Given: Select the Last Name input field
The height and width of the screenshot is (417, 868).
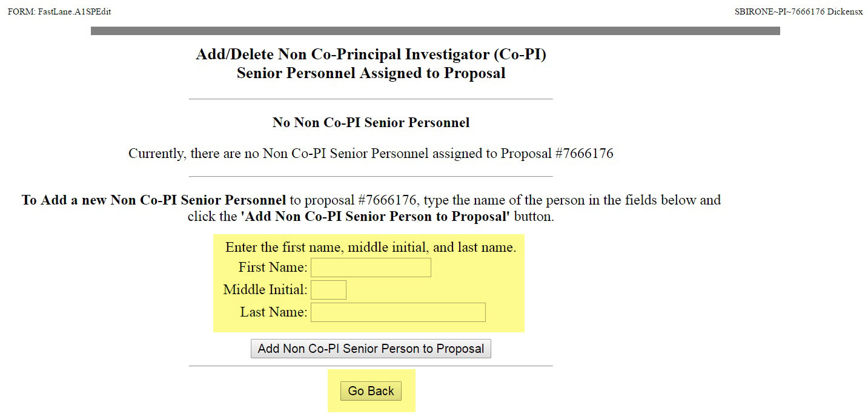Looking at the screenshot, I should click(x=398, y=312).
